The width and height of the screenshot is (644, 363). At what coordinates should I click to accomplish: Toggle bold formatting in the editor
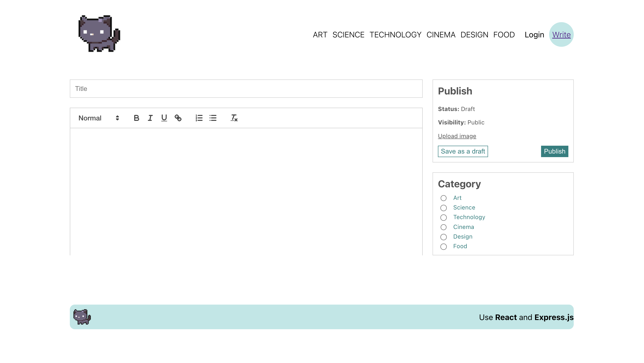[x=136, y=118]
